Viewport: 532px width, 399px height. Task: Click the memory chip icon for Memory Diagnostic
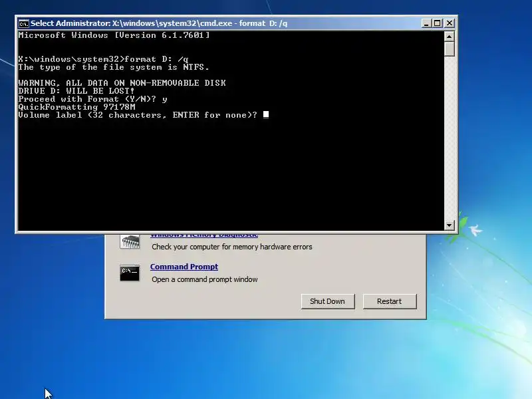[x=130, y=242]
